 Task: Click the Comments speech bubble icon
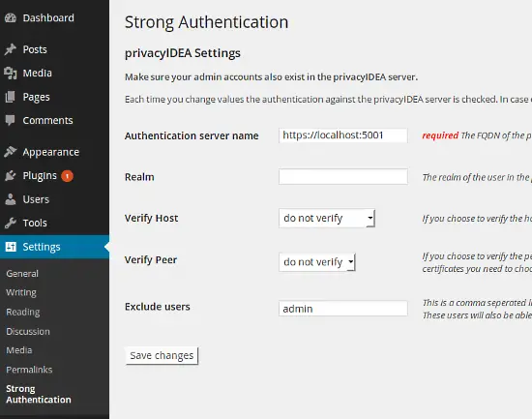[x=11, y=121]
